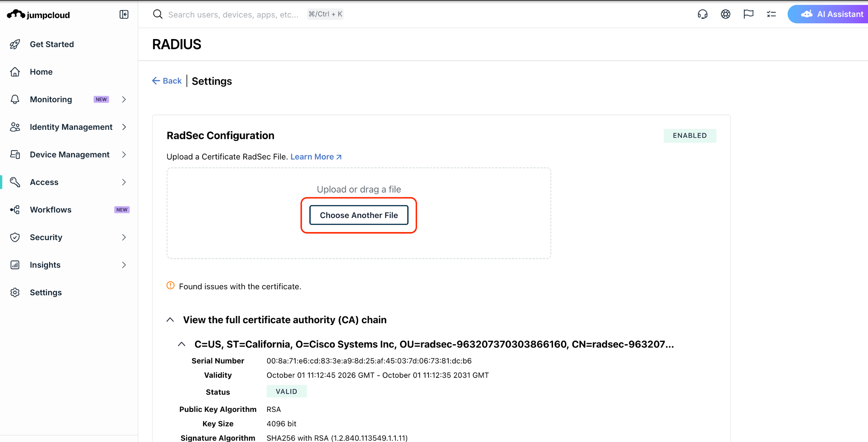868x442 pixels.
Task: Expand the Device Management chevron
Action: (x=124, y=154)
